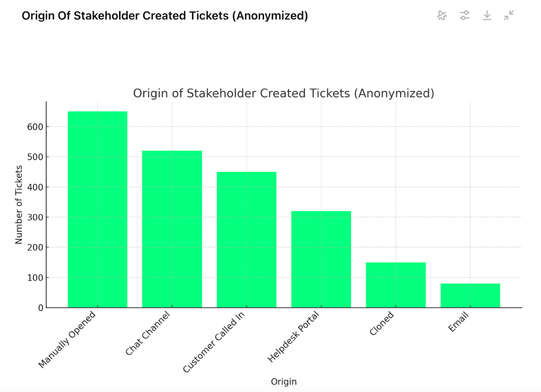Select the Helpdesk Portal bar
This screenshot has height=392, width=541.
tap(321, 259)
